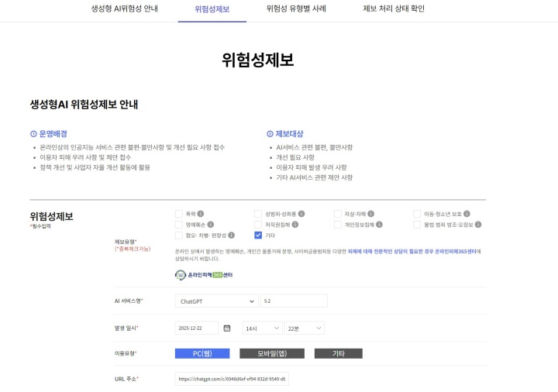Viewport: 558px width, 392px height.
Task: Check the 개인정보침해 checkbox
Action: coord(338,225)
